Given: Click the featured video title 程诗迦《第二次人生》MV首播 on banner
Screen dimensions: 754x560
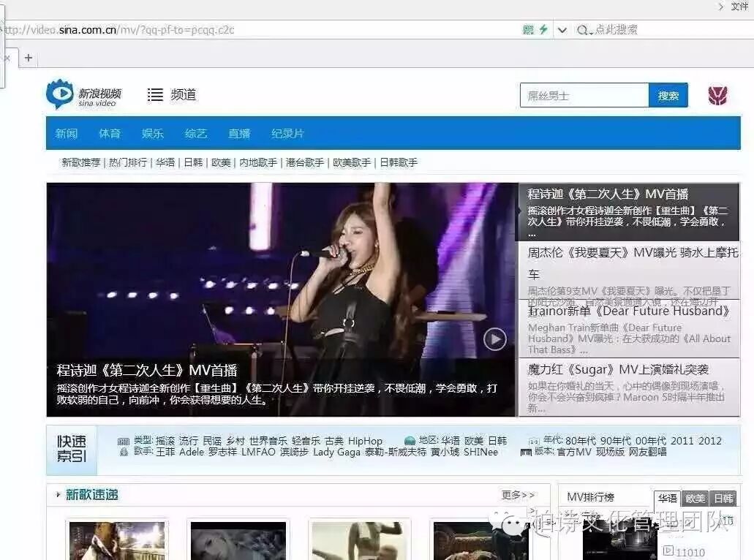Looking at the screenshot, I should [x=147, y=370].
